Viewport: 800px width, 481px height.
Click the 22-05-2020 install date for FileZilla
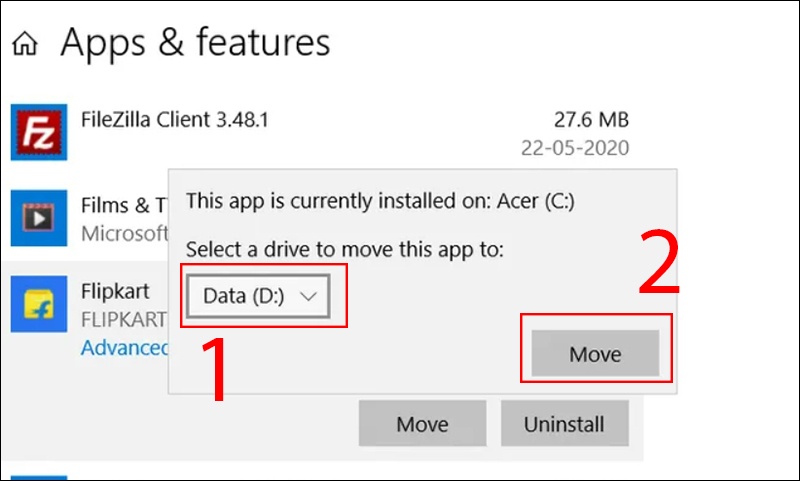tap(575, 148)
